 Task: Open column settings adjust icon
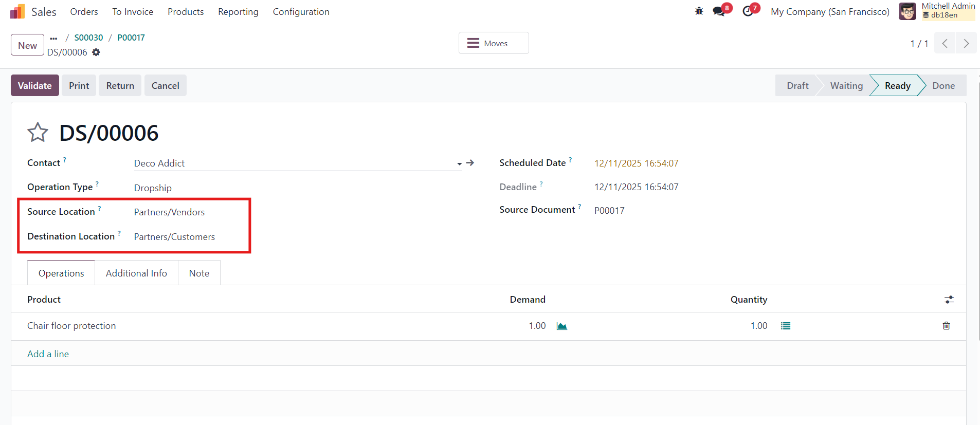pos(949,300)
